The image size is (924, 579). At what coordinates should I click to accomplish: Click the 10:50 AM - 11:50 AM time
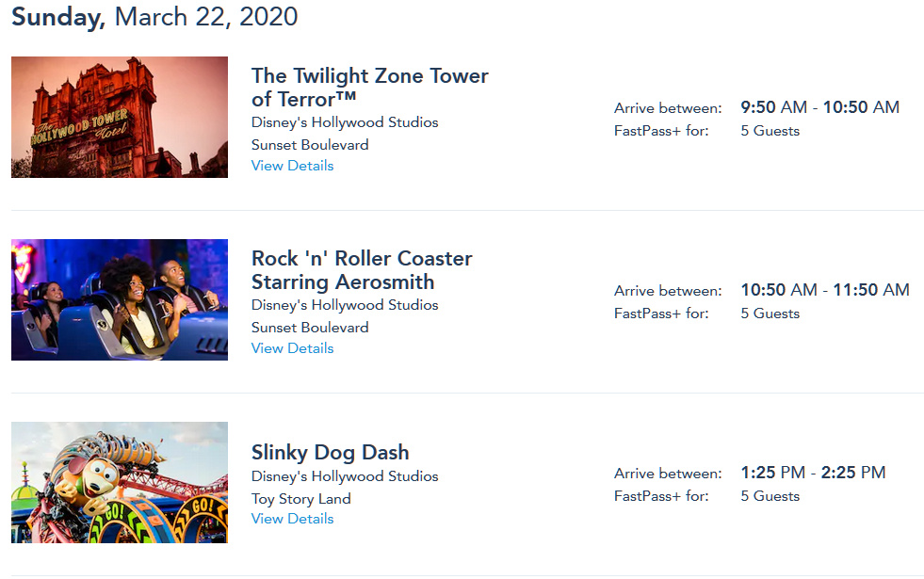tap(824, 290)
